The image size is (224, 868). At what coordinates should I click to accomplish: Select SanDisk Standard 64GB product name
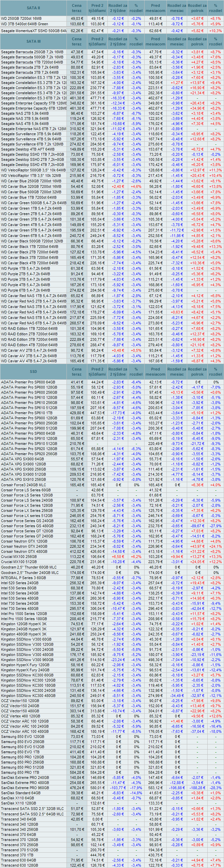(x=21, y=793)
